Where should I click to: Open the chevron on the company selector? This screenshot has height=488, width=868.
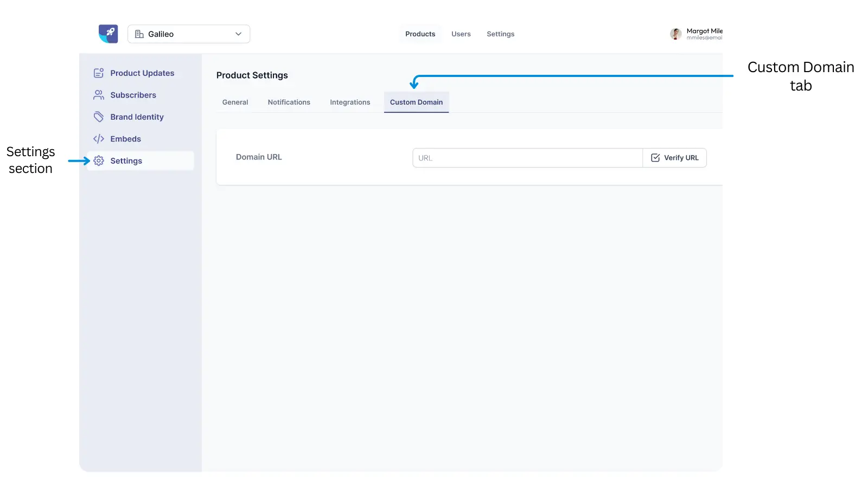click(238, 34)
